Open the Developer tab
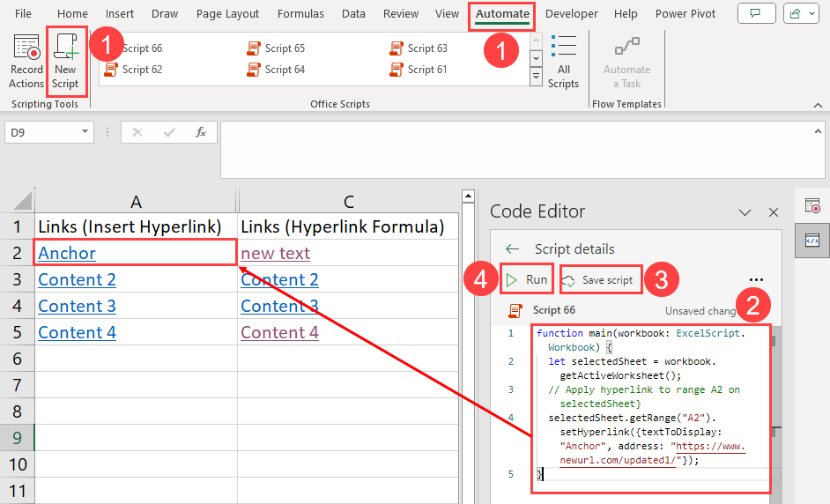830x504 pixels. pos(572,14)
